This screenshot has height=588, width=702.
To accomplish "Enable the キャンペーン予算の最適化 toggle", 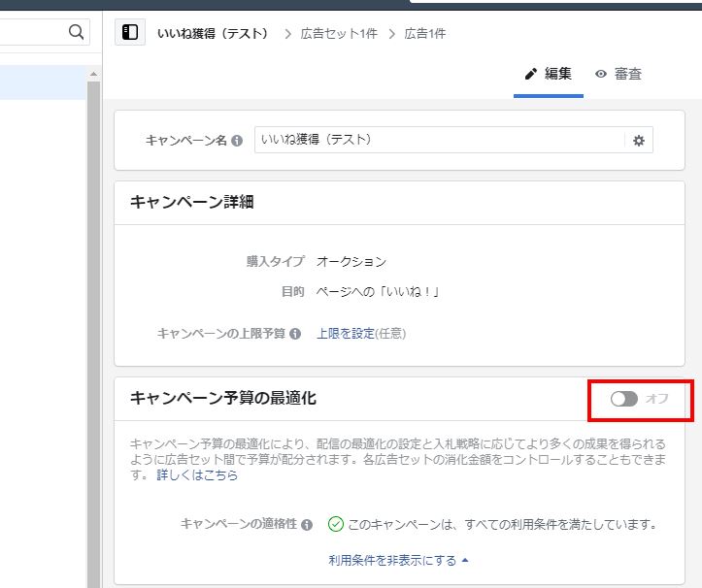I will [623, 399].
